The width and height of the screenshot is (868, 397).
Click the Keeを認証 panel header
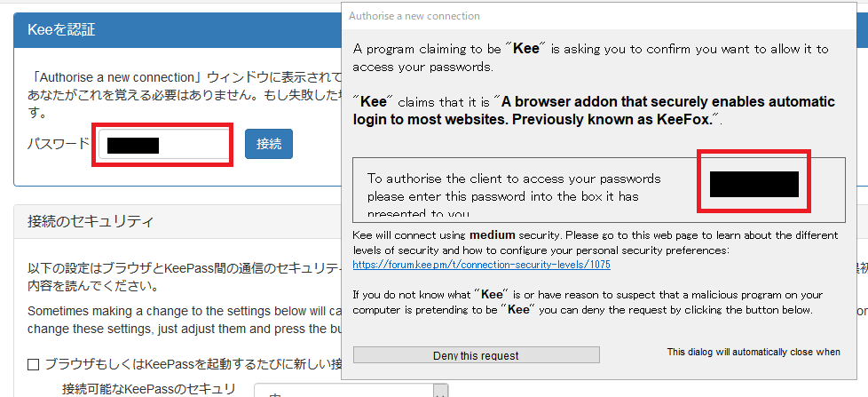tap(61, 30)
